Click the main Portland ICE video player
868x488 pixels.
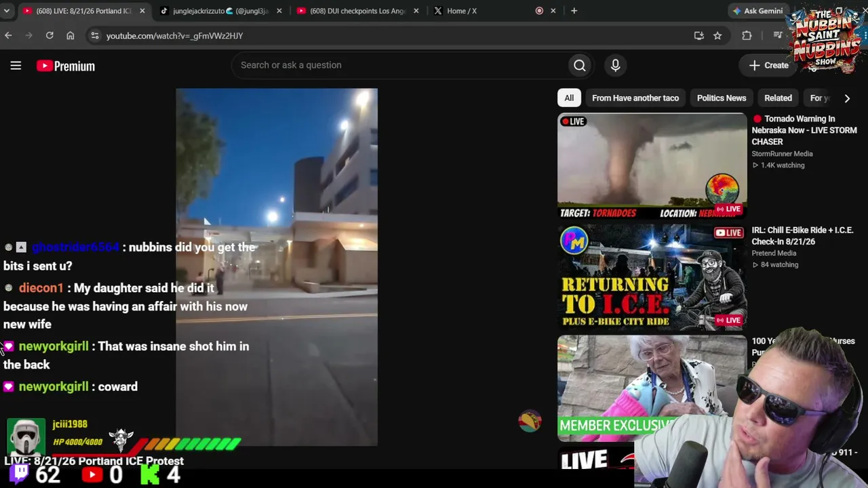(277, 267)
